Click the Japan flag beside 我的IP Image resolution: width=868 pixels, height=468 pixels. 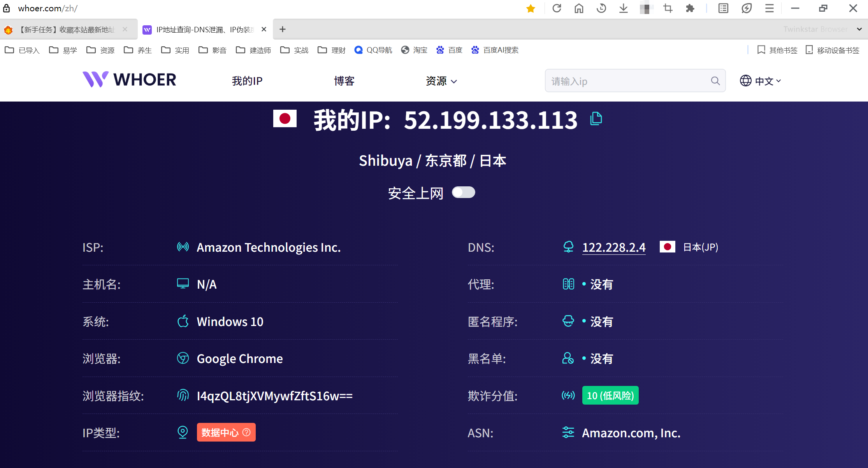tap(285, 119)
